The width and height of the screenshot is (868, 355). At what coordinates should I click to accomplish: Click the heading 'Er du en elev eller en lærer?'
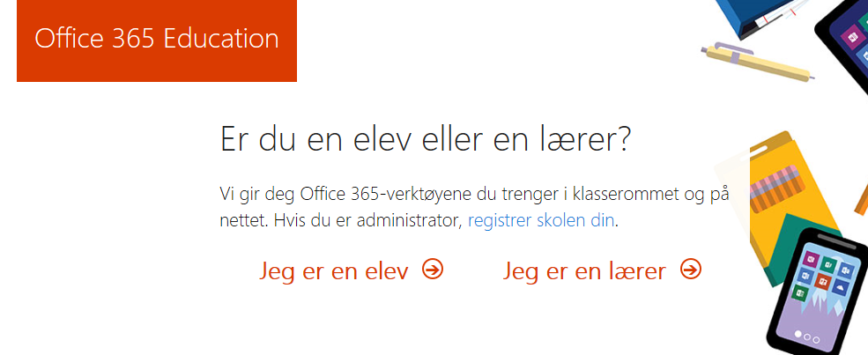click(x=425, y=140)
